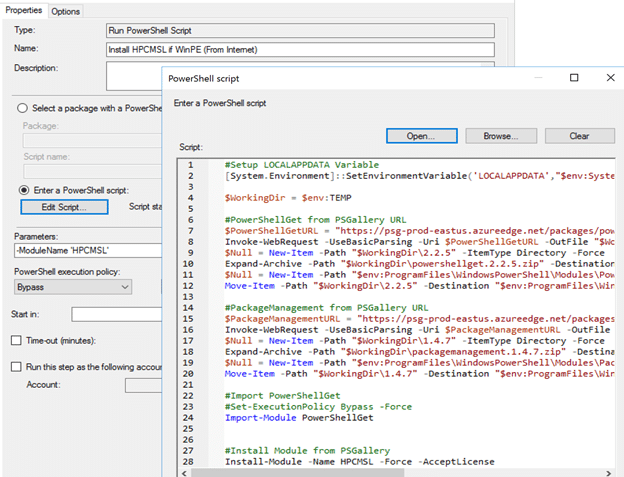
Task: Enable the Time-out (minutes) checkbox
Action: pos(16,341)
